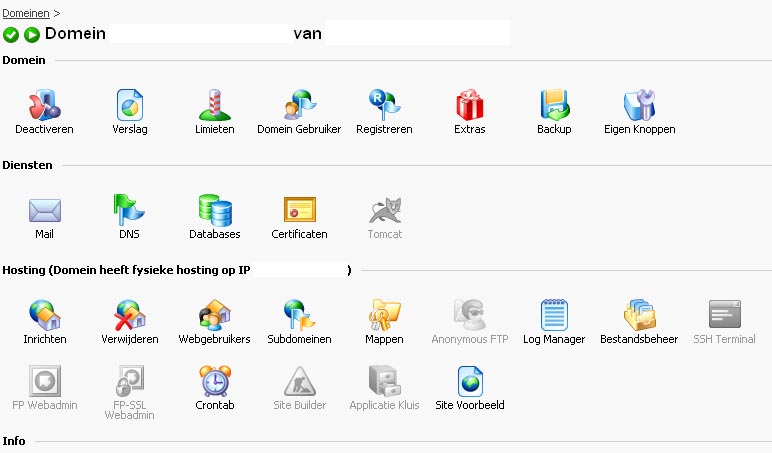Screen dimensions: 772x453
Task: Open the Deactiveren domain icon
Action: [x=44, y=105]
